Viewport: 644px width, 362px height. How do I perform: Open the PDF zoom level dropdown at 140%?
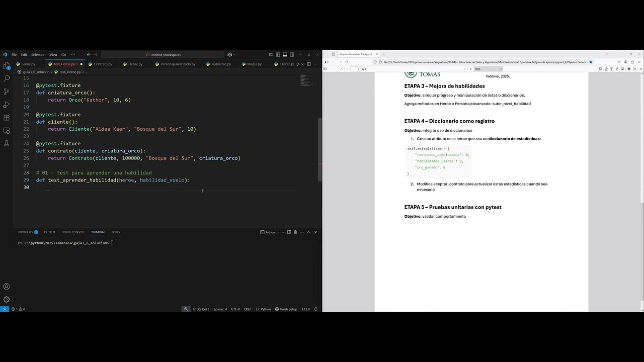pyautogui.click(x=488, y=69)
